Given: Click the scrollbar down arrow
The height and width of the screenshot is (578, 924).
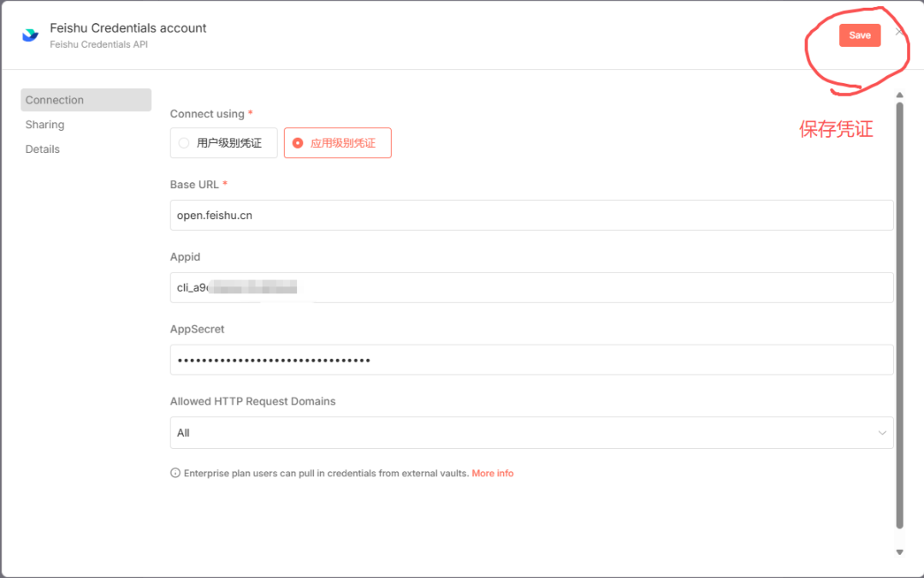Looking at the screenshot, I should tap(899, 552).
